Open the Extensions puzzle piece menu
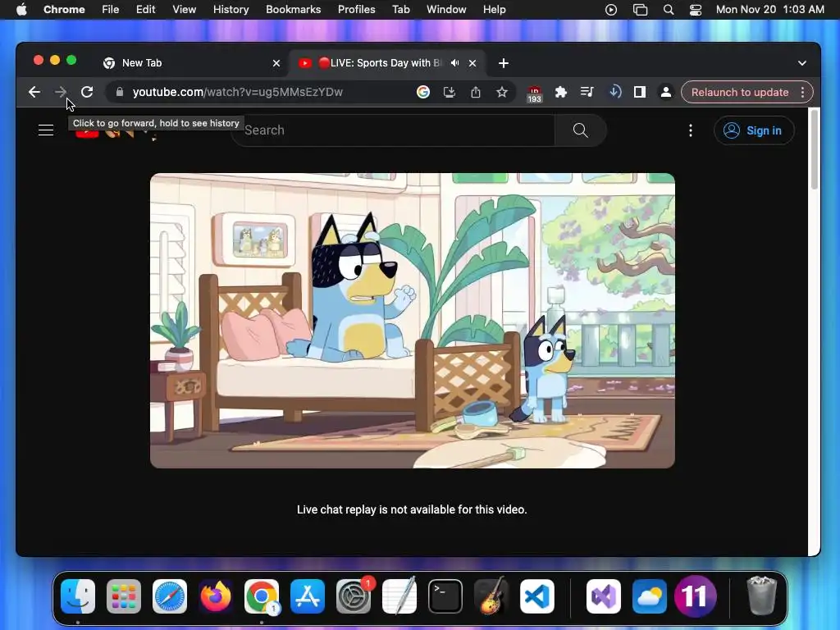 [x=561, y=92]
